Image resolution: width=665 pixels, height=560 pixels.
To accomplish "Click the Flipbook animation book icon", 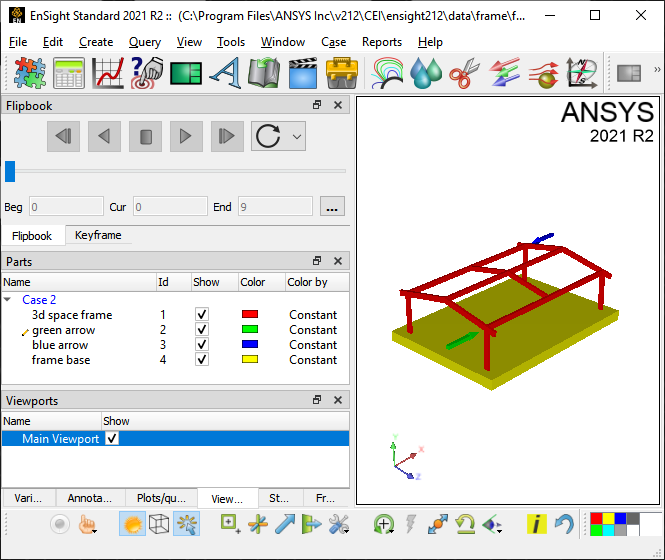I will [x=264, y=73].
